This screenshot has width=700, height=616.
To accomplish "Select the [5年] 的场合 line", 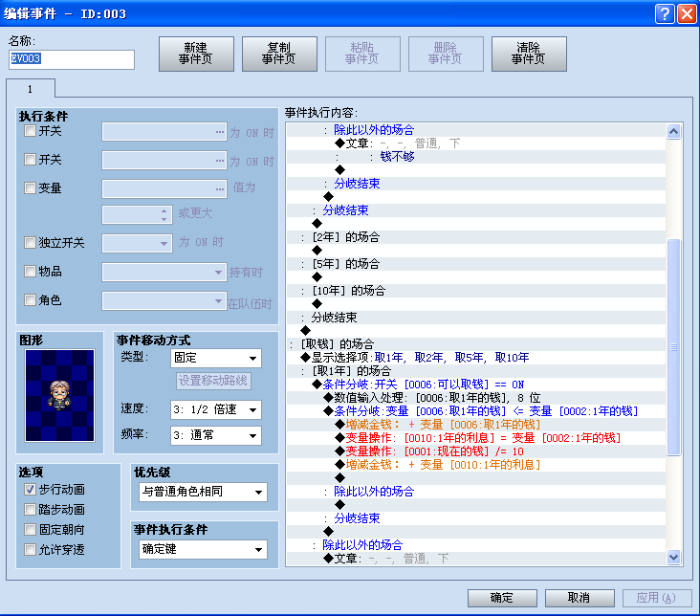I will (x=476, y=264).
